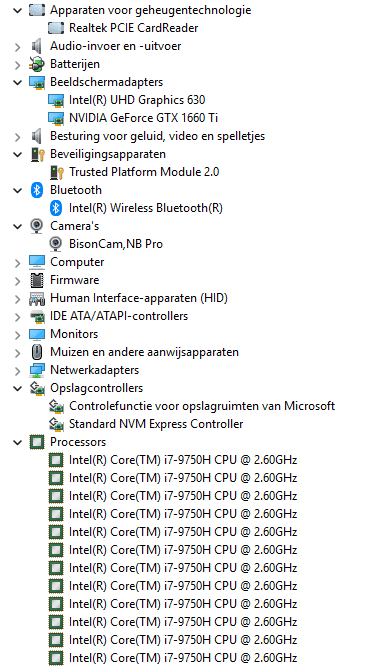Click the Beveiligingsapparaten key icon
This screenshot has height=671, width=371.
point(38,154)
